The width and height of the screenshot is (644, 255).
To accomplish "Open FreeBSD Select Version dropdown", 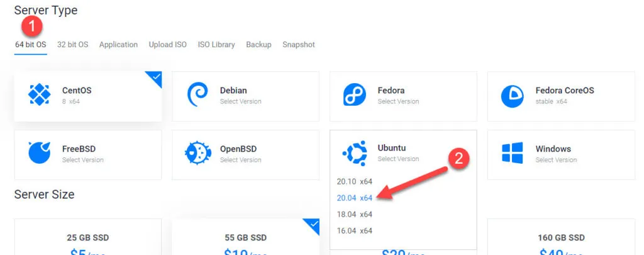I will coord(83,159).
